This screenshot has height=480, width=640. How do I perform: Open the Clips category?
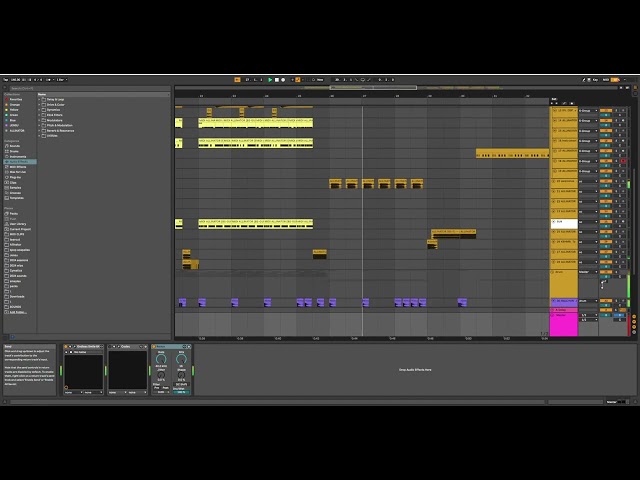13,182
